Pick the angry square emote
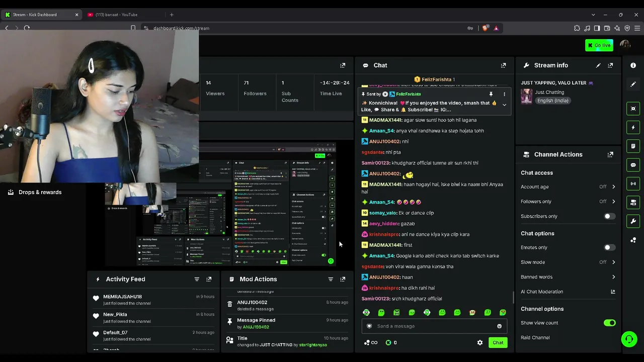This screenshot has height=362, width=644. (396, 313)
